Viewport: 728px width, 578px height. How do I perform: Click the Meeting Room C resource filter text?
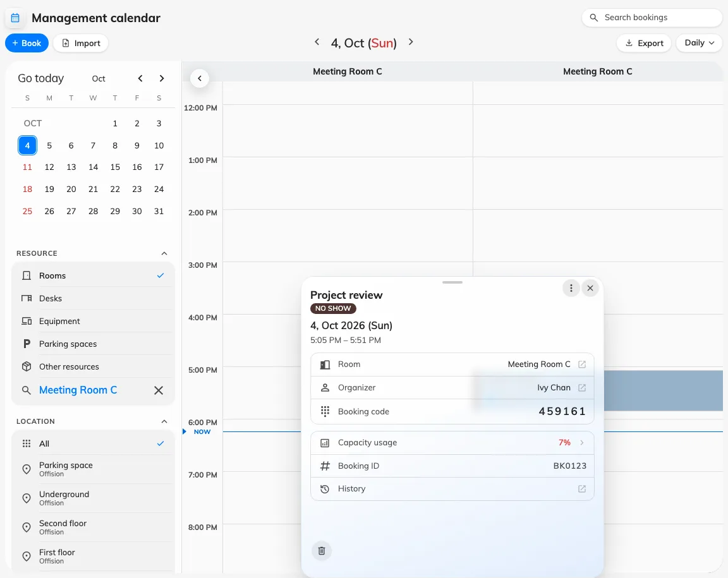[x=78, y=390]
